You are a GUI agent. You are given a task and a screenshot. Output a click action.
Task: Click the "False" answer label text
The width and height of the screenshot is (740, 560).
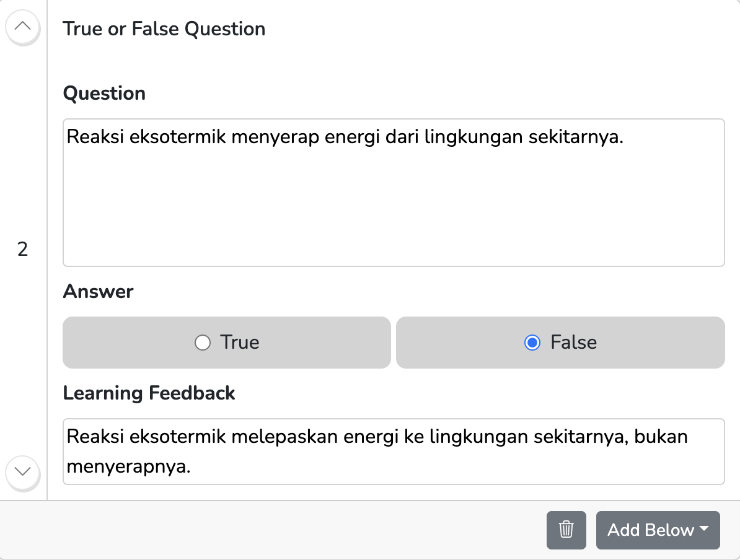point(573,343)
